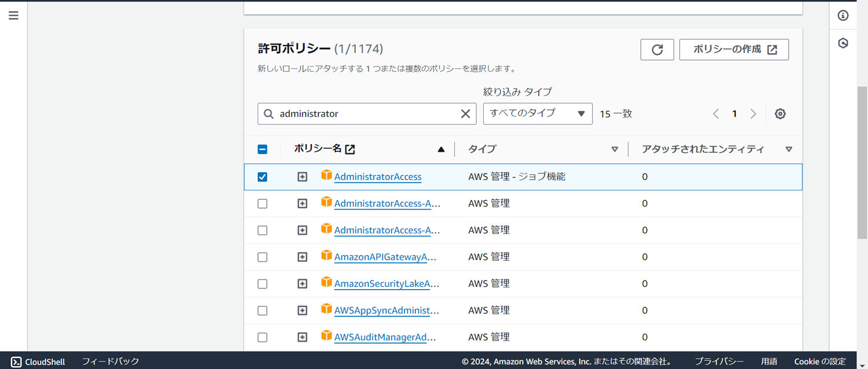
Task: Open CloudShell from the footer
Action: coord(38,361)
